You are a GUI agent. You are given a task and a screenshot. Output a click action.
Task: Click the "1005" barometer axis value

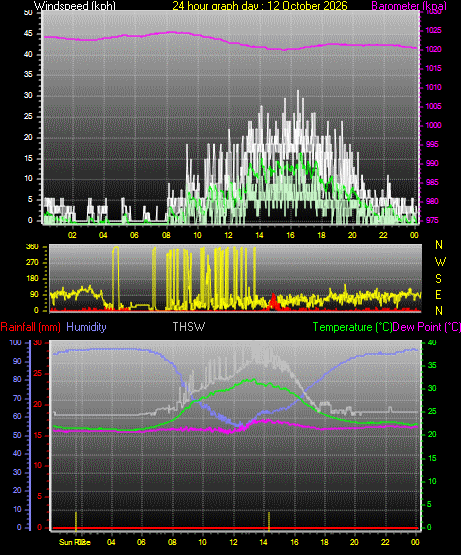tap(433, 107)
